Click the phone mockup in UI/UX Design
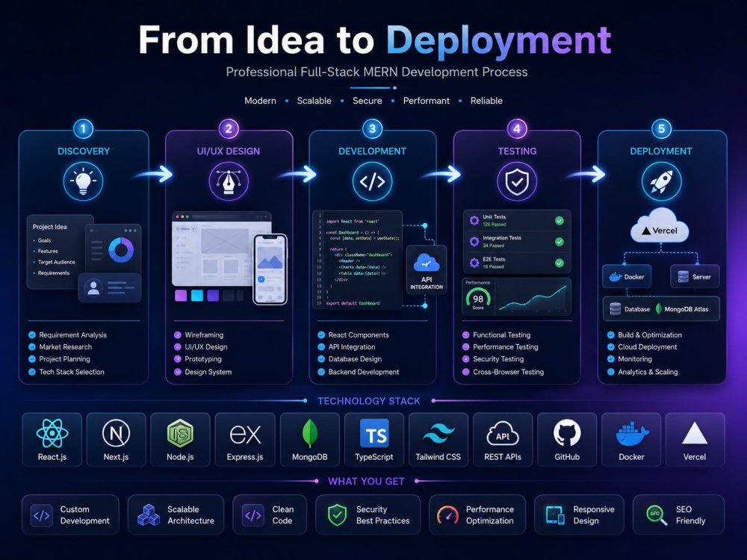 270,270
